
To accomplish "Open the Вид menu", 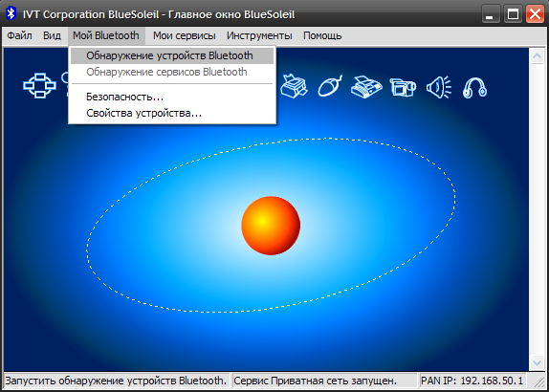I will [53, 35].
